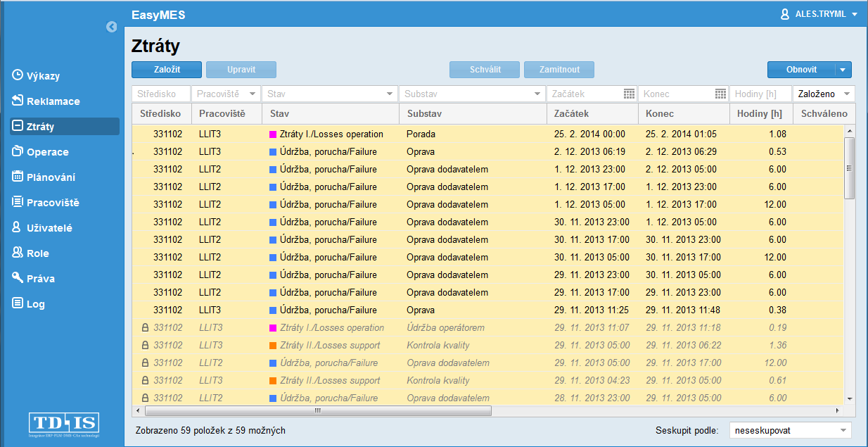The width and height of the screenshot is (868, 447).
Task: Go to the Log section
Action: [x=35, y=304]
